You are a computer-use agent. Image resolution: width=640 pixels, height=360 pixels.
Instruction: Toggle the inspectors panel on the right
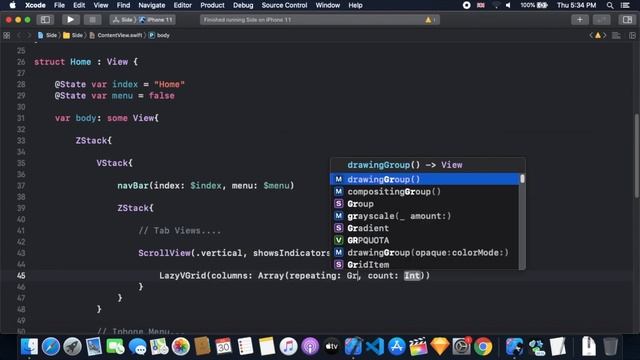click(627, 20)
